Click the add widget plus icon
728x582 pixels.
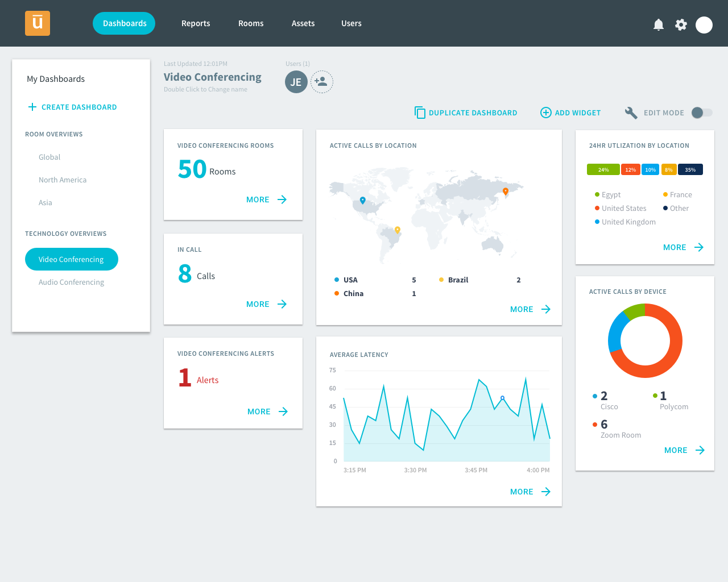pyautogui.click(x=545, y=113)
